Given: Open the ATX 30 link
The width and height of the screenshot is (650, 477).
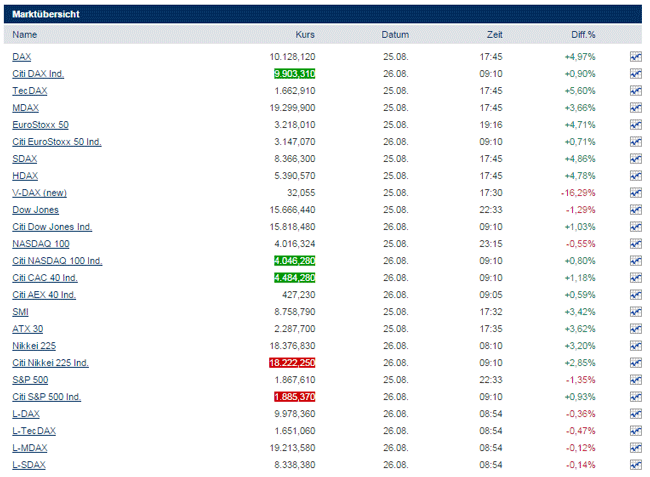Looking at the screenshot, I should (28, 329).
